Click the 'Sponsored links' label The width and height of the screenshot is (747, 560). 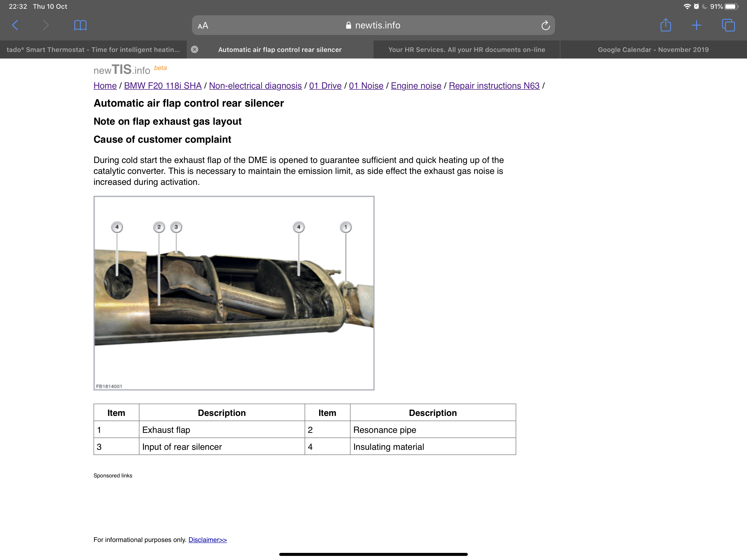[x=113, y=476]
